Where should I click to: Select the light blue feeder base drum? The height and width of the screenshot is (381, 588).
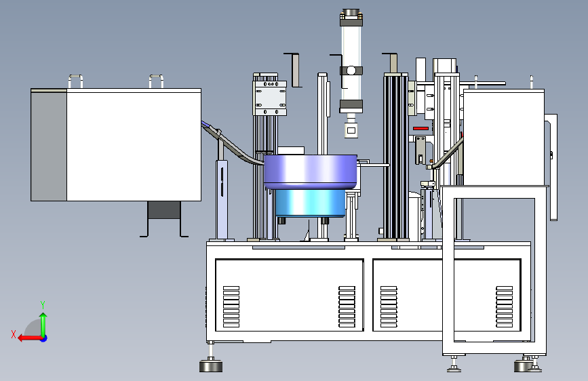(310, 203)
